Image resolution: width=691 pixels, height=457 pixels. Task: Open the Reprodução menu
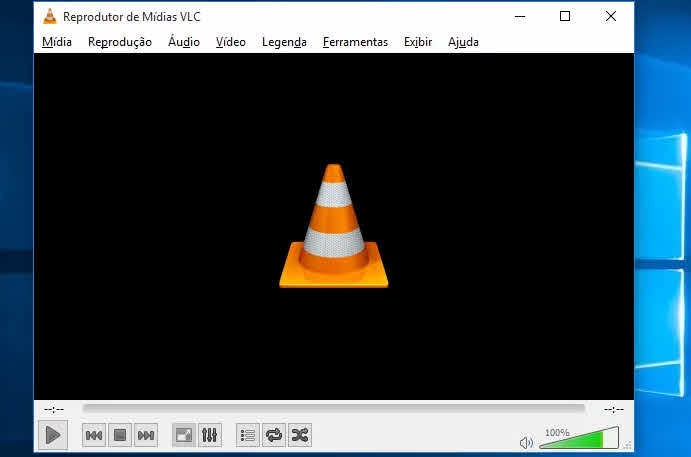(120, 42)
